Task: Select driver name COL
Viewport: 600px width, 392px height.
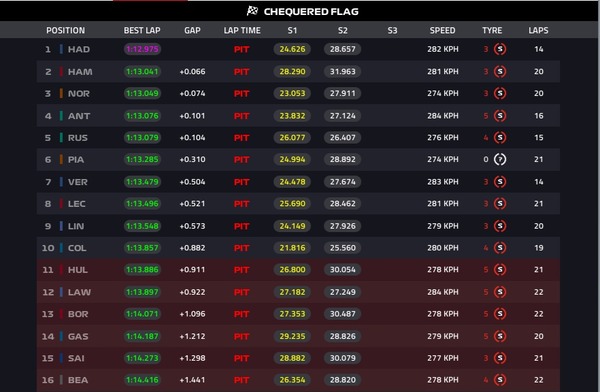Action: pos(77,248)
